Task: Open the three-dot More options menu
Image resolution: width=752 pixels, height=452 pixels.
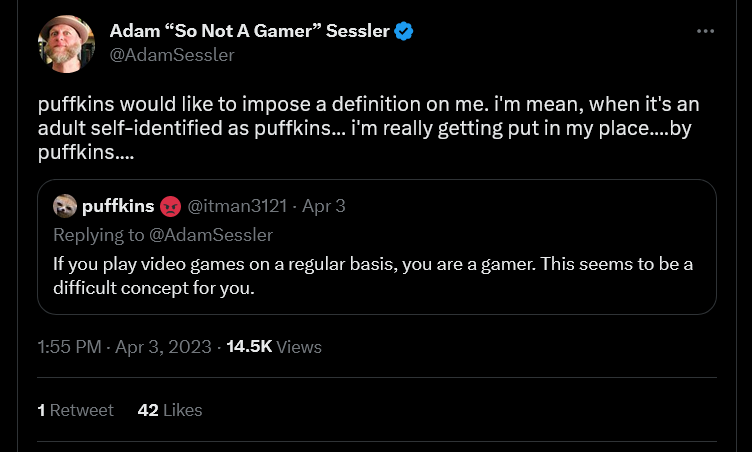Action: (705, 31)
